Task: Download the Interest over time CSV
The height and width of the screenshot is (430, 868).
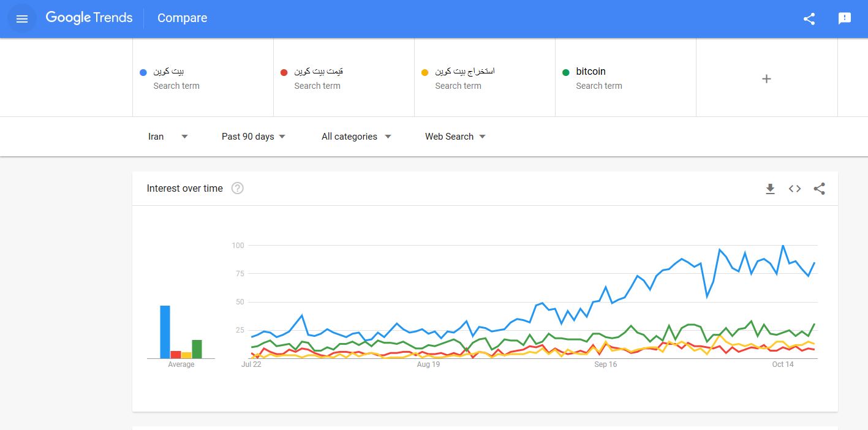Action: pos(770,189)
